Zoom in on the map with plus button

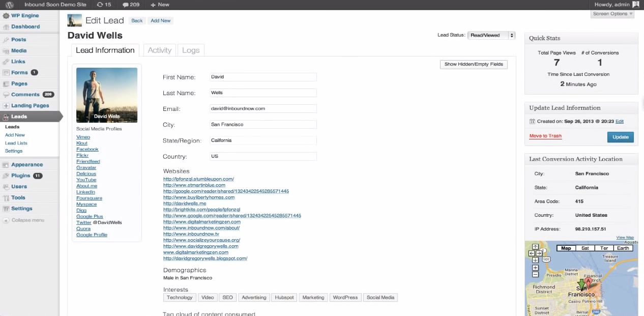pyautogui.click(x=535, y=268)
